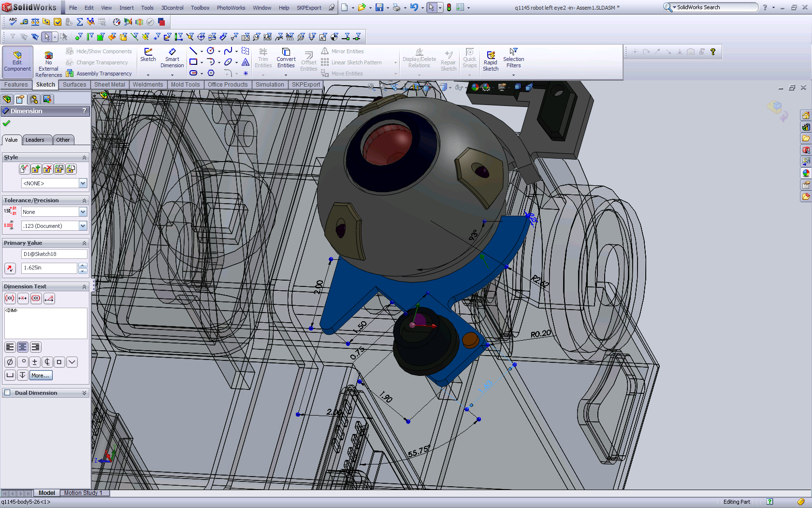Select No External References tool
This screenshot has height=508, width=812.
[48, 64]
